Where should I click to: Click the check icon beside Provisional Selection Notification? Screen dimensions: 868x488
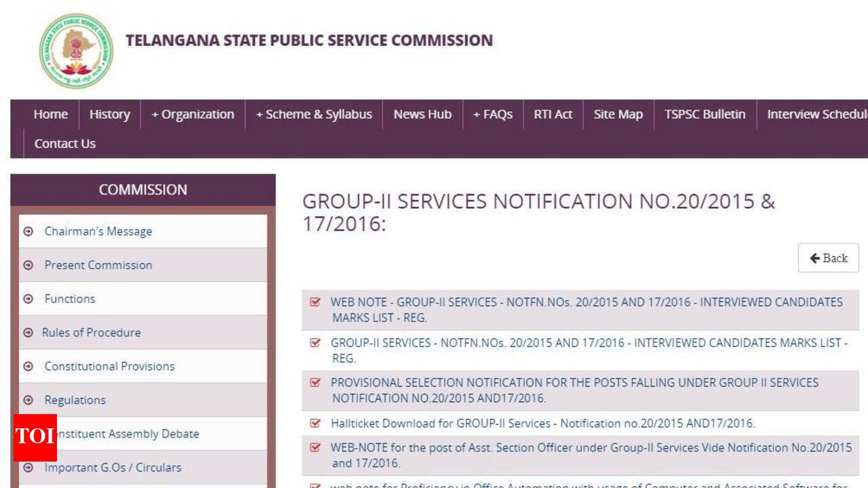click(x=315, y=383)
